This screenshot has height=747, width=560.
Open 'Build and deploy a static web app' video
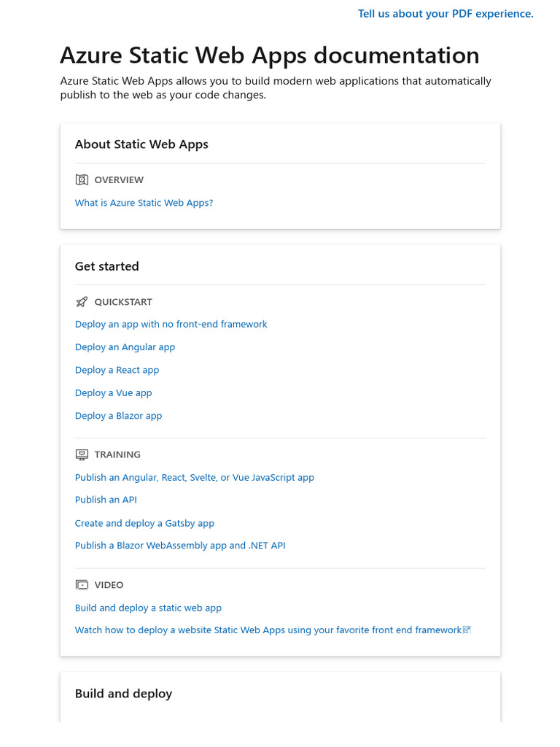click(x=148, y=608)
